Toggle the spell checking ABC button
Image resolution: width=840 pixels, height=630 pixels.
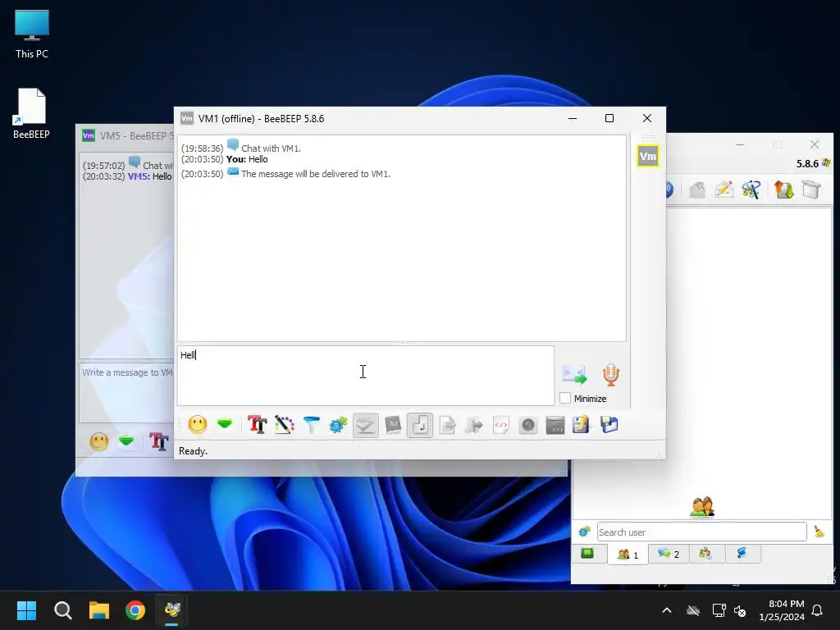pyautogui.click(x=366, y=426)
